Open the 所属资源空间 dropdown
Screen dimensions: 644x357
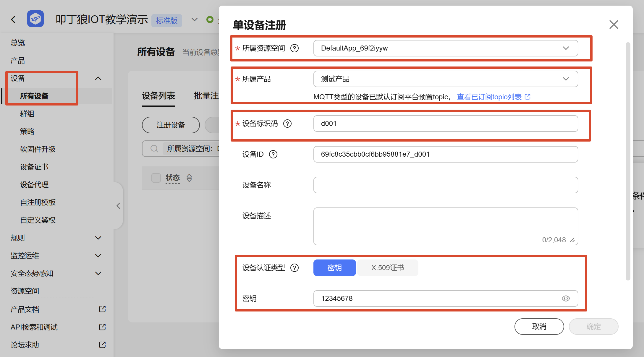point(446,48)
